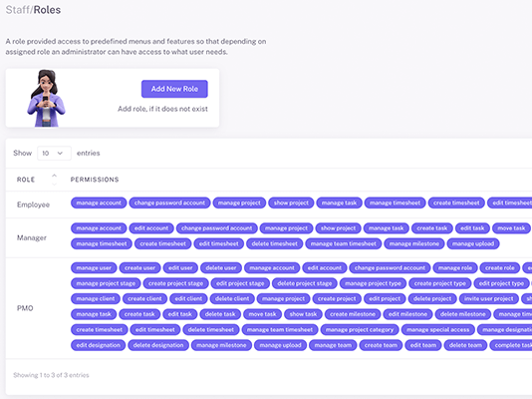
Task: Click the PMO delete designation badge
Action: pos(158,345)
